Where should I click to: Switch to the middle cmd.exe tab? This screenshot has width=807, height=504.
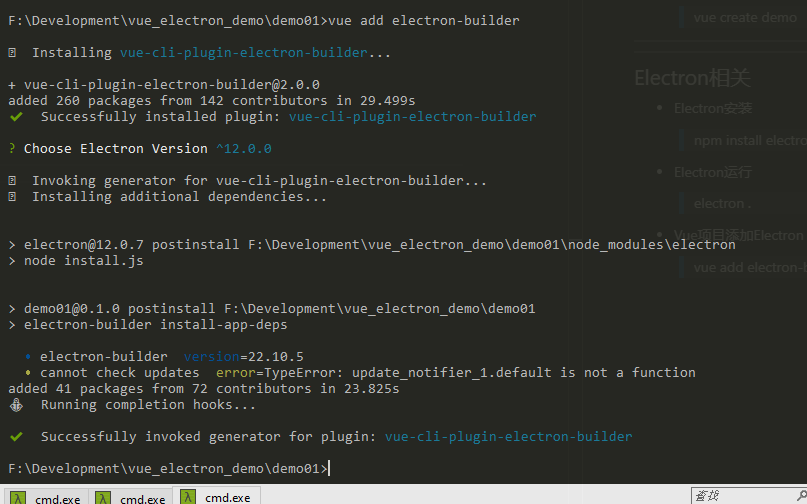[x=131, y=498]
